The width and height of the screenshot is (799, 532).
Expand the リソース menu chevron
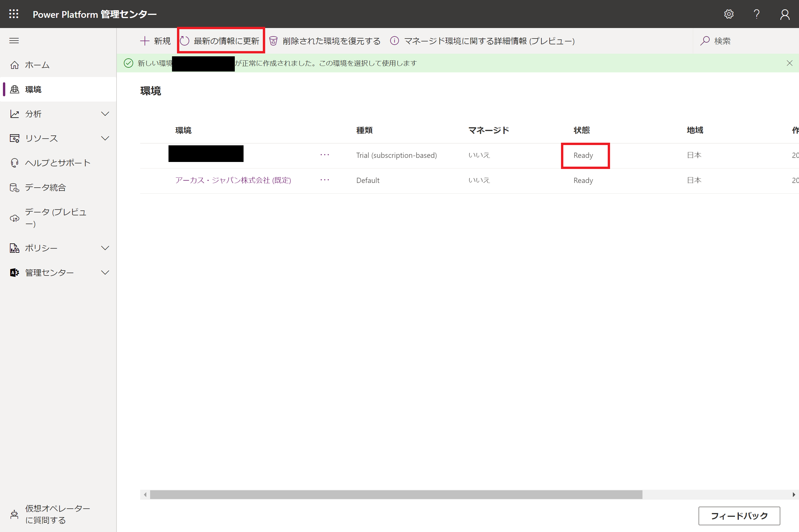coord(105,138)
